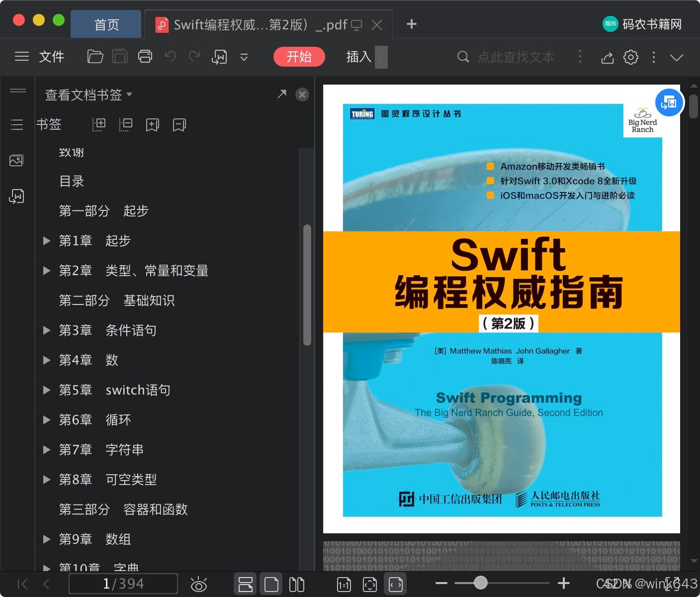Image resolution: width=700 pixels, height=597 pixels.
Task: Click the delete bookmark icon
Action: pos(179,124)
